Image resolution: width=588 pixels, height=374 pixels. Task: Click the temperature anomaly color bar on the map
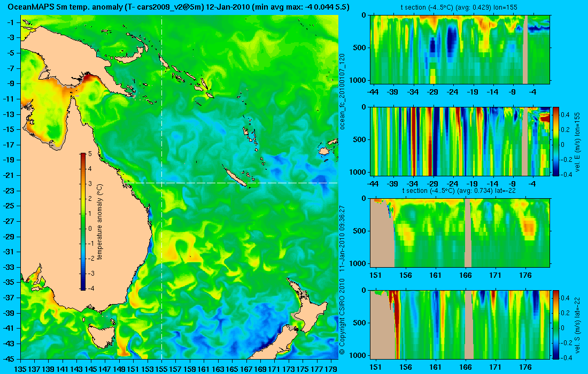(x=83, y=221)
